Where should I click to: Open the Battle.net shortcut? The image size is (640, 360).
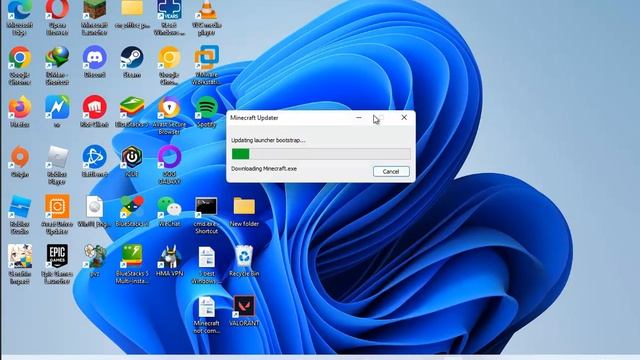[94, 162]
